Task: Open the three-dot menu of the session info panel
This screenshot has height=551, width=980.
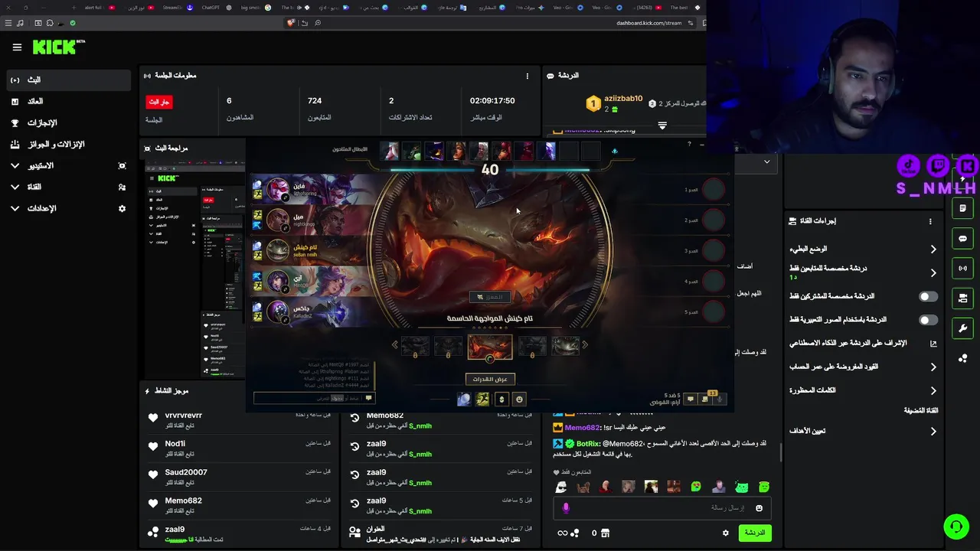Action: [527, 76]
